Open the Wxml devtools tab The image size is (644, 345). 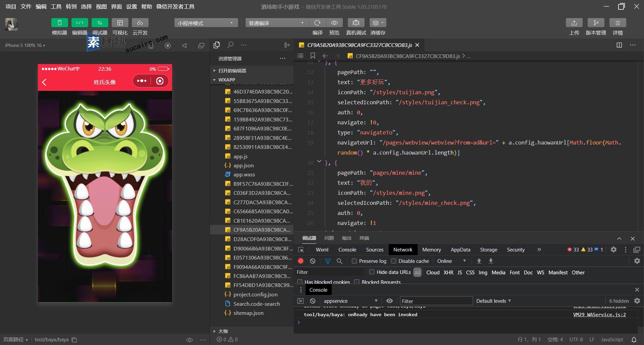click(322, 250)
